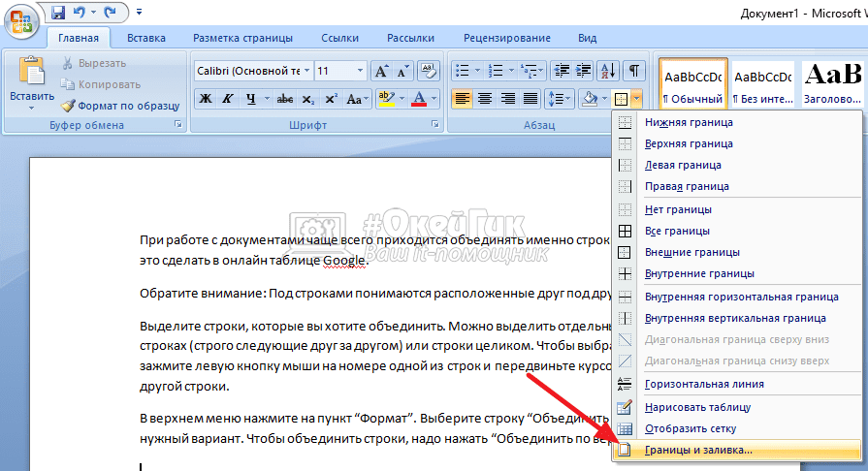This screenshot has width=868, height=471.
Task: Open underline style dropdown arrow
Action: [267, 99]
